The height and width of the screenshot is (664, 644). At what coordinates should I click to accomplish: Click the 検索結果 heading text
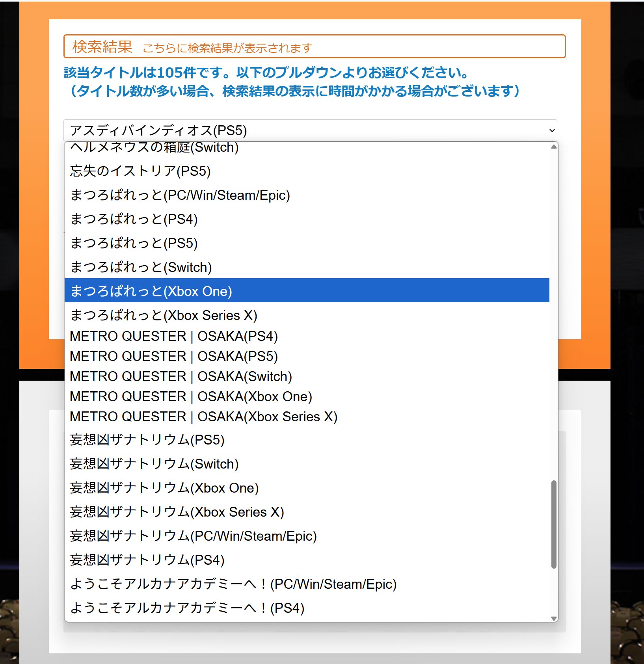(102, 46)
